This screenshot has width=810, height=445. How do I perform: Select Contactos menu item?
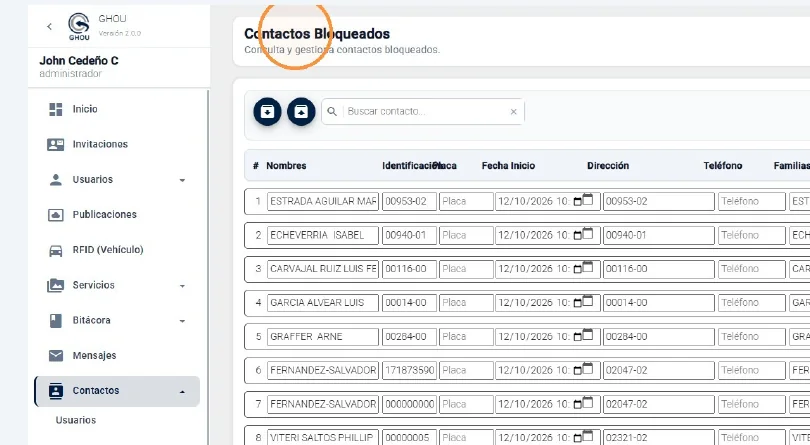117,391
